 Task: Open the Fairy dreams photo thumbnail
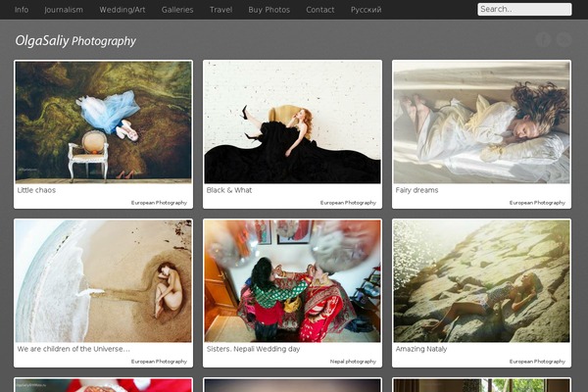481,122
